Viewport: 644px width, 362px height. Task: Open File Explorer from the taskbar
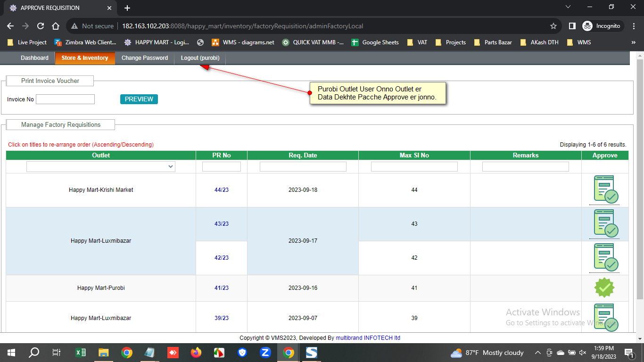(x=104, y=353)
